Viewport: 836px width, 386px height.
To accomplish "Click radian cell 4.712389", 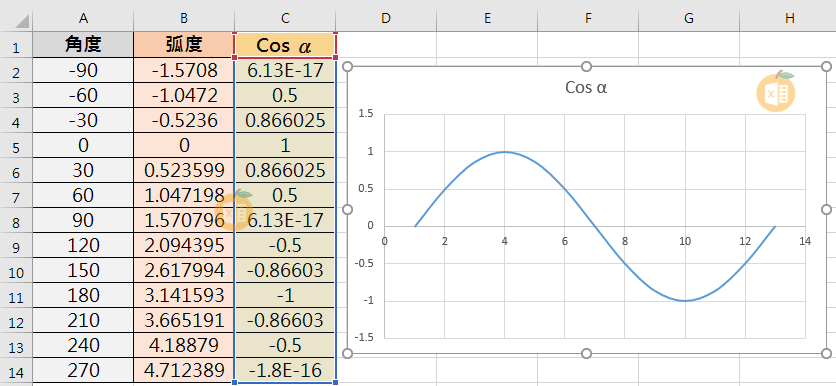I will point(184,371).
